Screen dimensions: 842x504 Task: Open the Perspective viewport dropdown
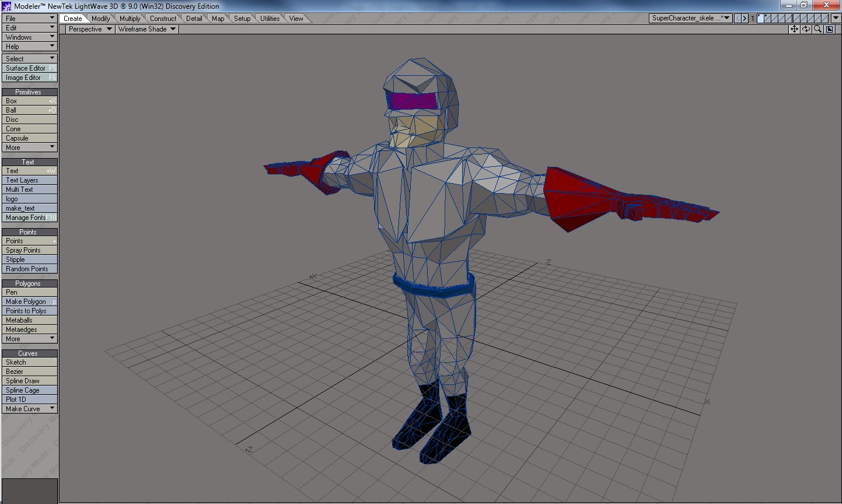pyautogui.click(x=88, y=29)
